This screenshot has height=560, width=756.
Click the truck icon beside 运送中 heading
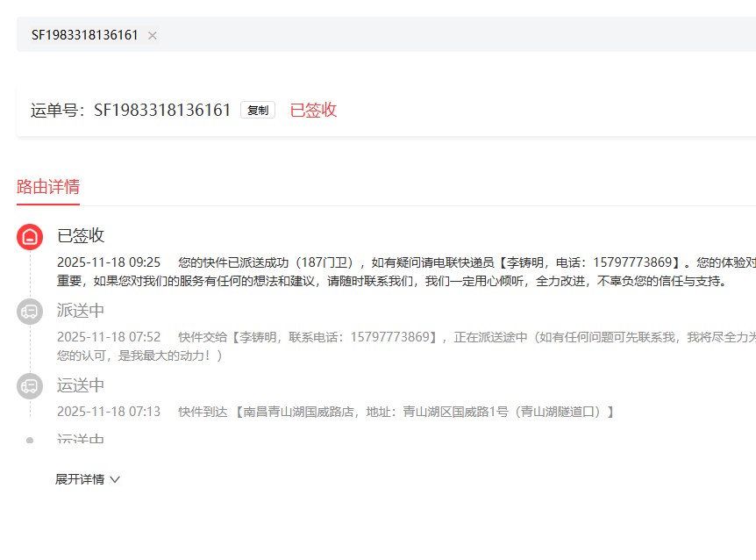[30, 386]
